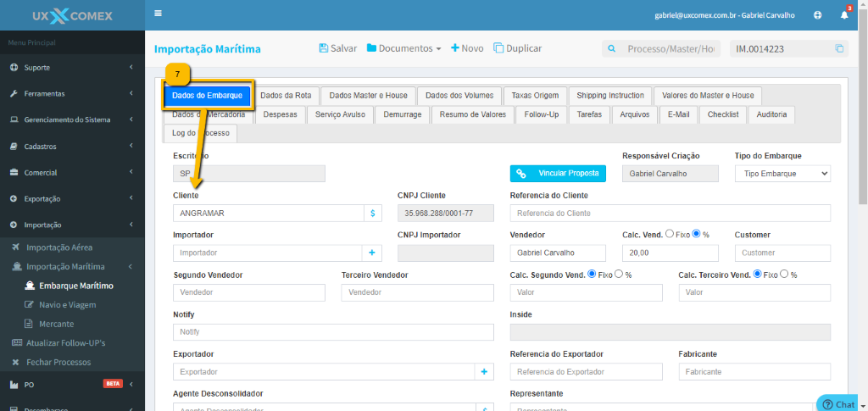The width and height of the screenshot is (868, 411).
Task: Click the Comercial briefcase icon
Action: [x=14, y=173]
